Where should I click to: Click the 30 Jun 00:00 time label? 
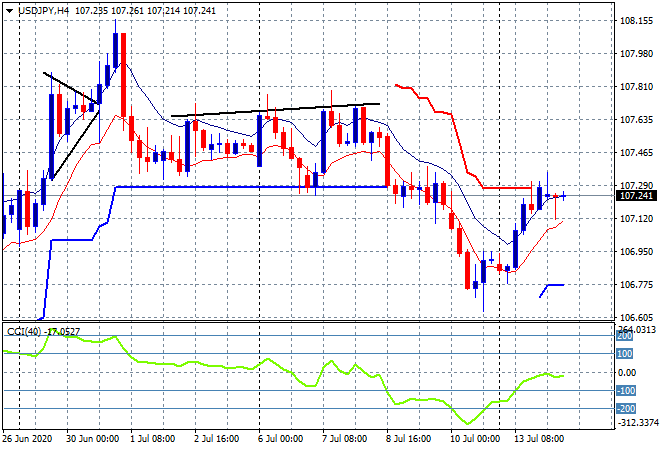pyautogui.click(x=93, y=439)
